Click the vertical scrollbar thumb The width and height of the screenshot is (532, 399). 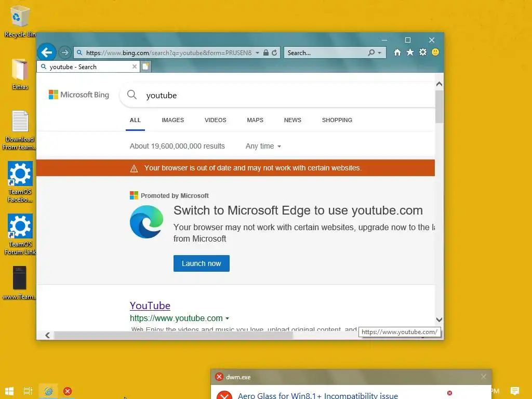pos(439,107)
